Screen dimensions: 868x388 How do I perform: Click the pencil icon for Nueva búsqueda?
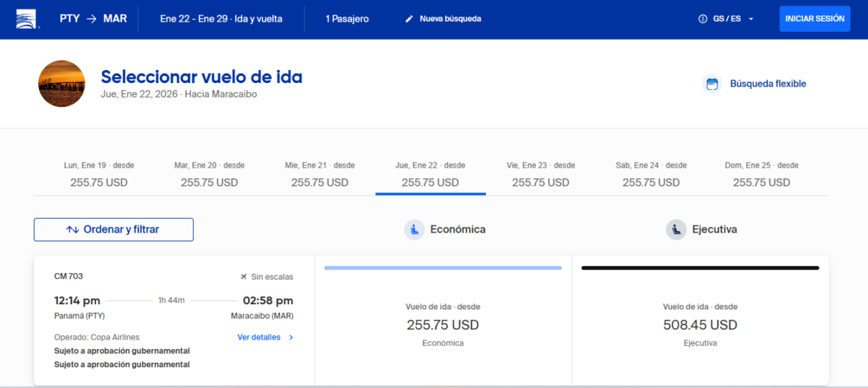[x=409, y=19]
